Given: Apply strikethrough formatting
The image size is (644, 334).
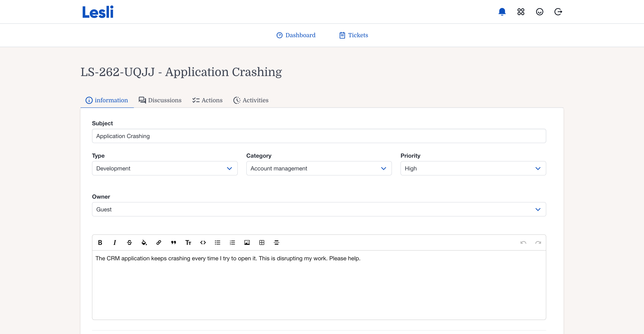Looking at the screenshot, I should click(x=129, y=243).
